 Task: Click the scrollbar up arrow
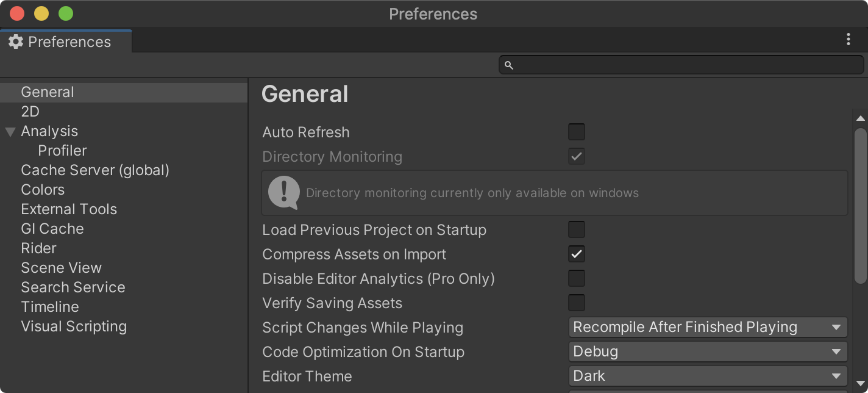point(861,118)
